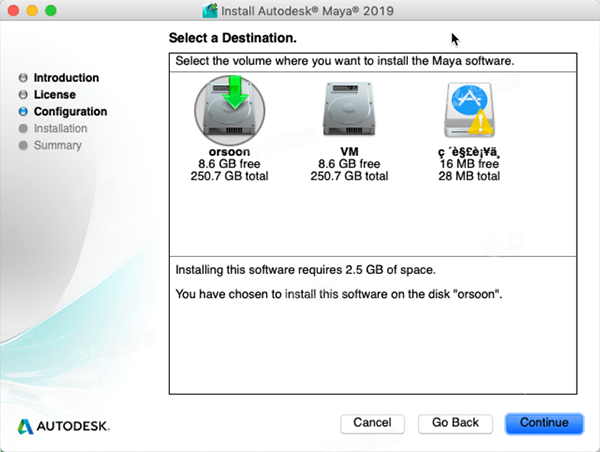This screenshot has width=600, height=452.
Task: Select the VM disk volume icon
Action: tap(349, 109)
